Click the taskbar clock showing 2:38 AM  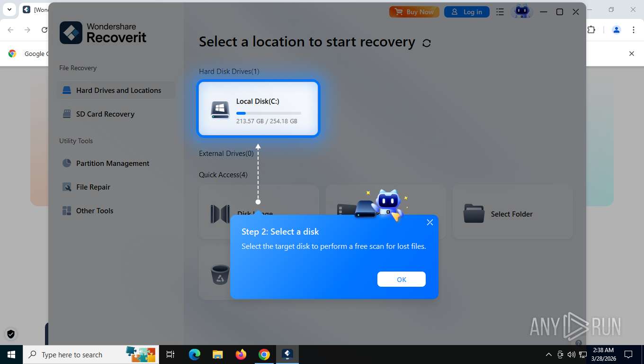click(x=603, y=355)
